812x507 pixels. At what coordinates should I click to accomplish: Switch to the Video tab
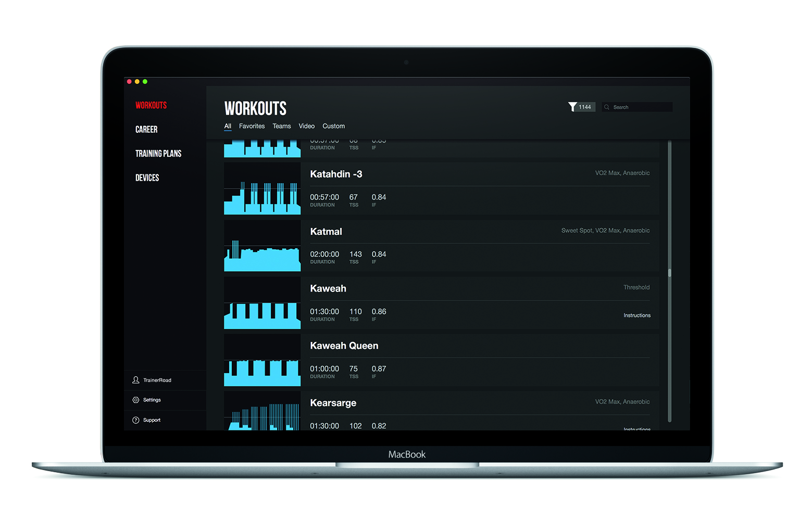[x=307, y=126]
